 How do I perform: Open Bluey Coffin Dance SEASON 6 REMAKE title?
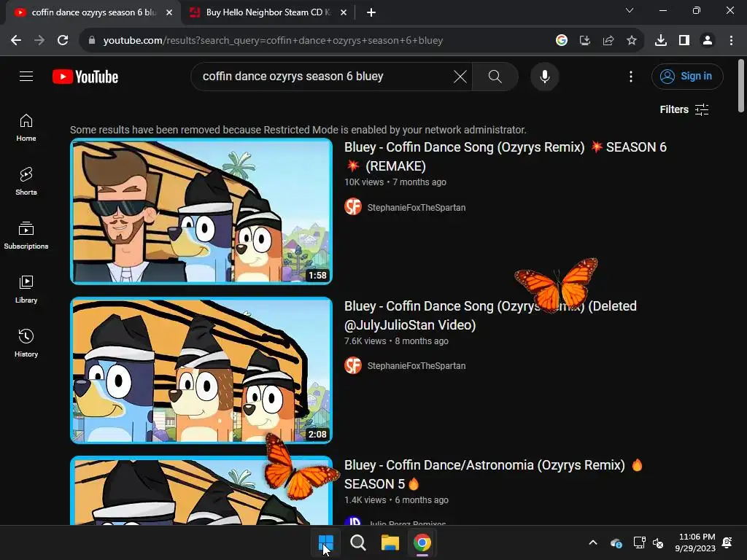click(x=505, y=157)
